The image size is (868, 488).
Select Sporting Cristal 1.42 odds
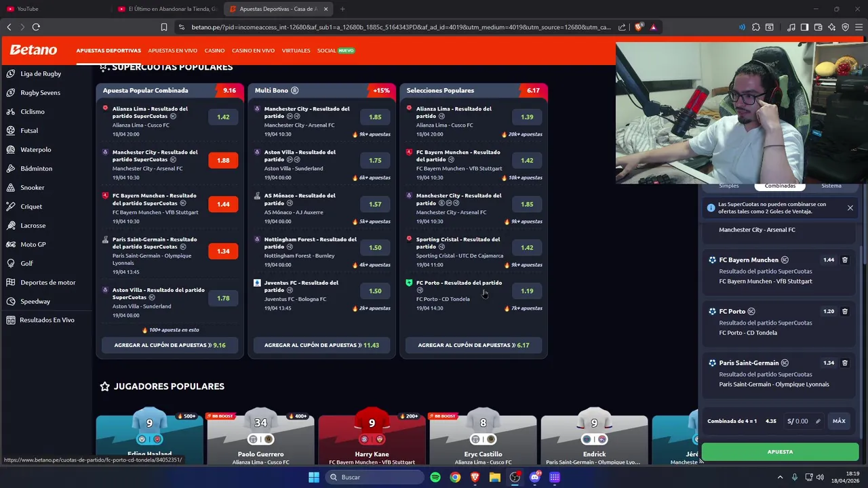[527, 247]
